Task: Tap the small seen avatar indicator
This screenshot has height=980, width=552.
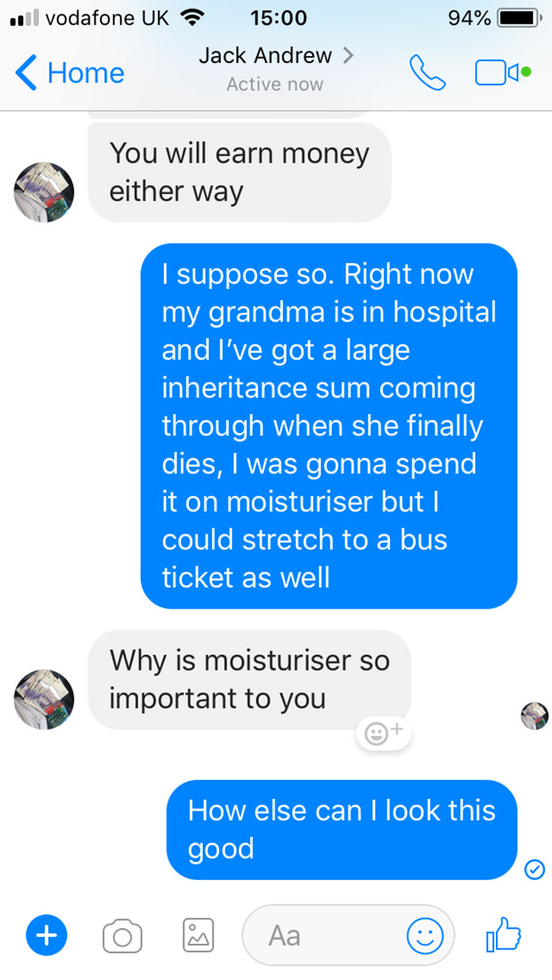Action: click(x=535, y=716)
